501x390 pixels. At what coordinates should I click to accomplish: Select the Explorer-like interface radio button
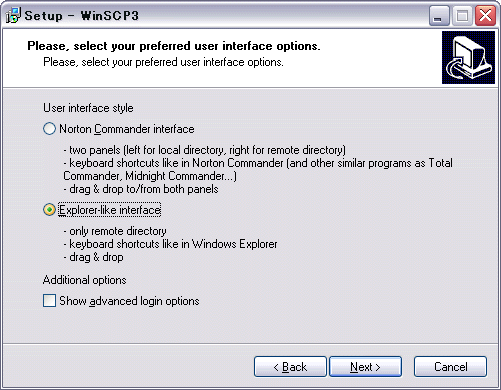pyautogui.click(x=49, y=210)
